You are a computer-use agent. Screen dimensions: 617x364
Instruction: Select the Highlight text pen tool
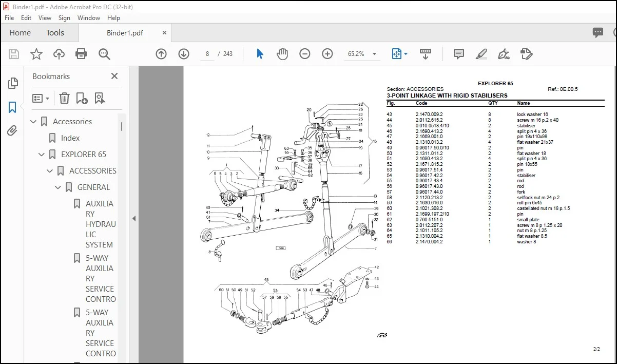pyautogui.click(x=481, y=54)
